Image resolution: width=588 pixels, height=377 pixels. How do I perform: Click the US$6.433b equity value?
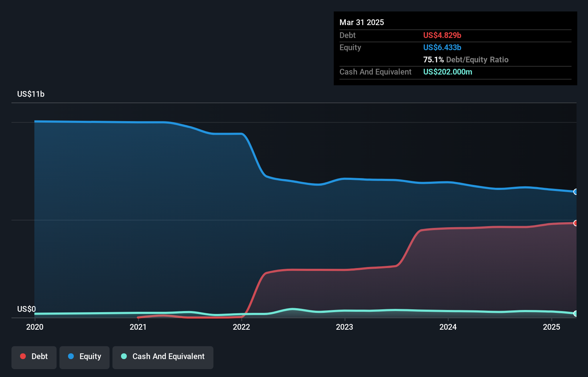[x=442, y=47]
